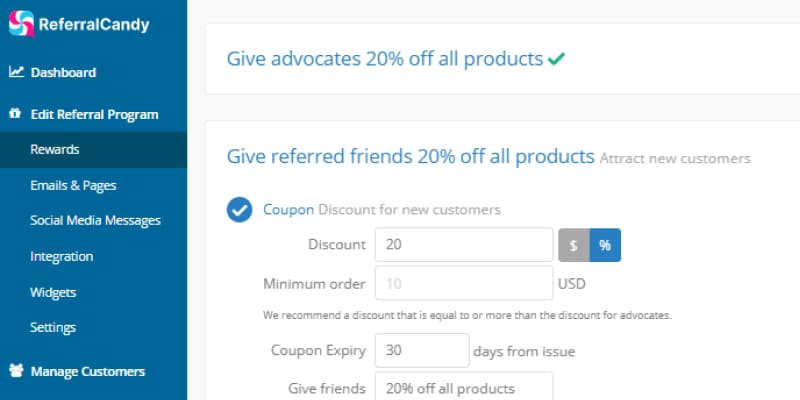
Task: Click the gift icon beside Edit Referral Program
Action: click(15, 113)
